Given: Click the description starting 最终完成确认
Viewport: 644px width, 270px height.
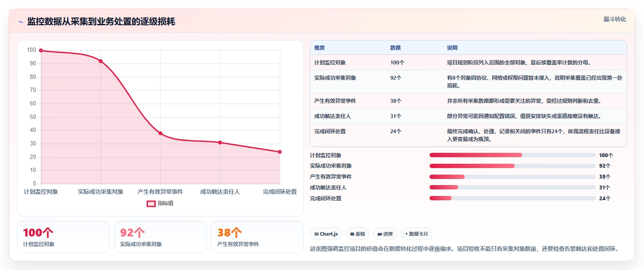Looking at the screenshot, I should click(535, 135).
